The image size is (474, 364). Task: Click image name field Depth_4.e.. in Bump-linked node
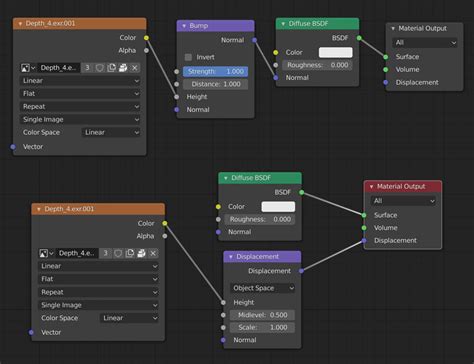pos(59,68)
